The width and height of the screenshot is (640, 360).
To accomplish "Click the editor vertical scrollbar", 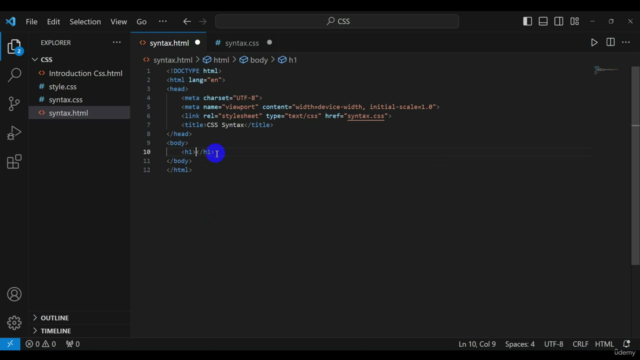I will pyautogui.click(x=635, y=165).
